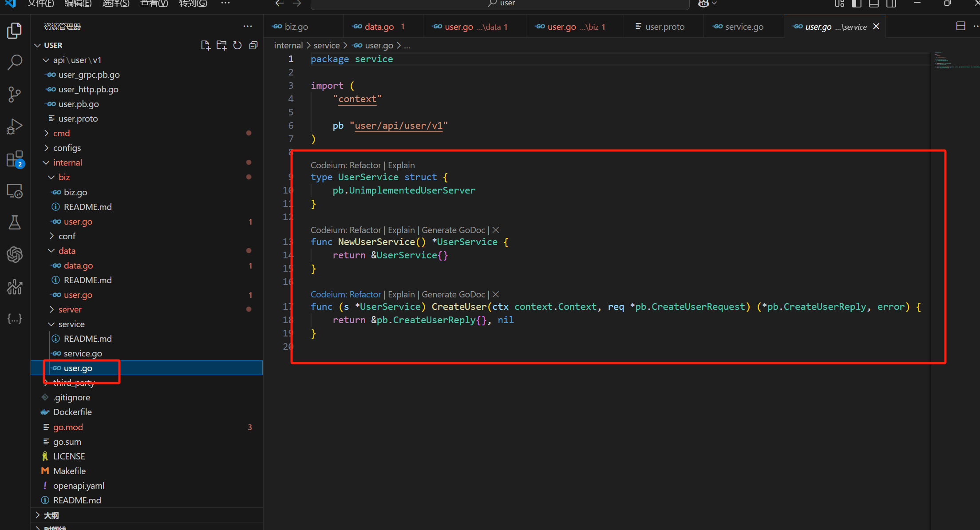Open explorer panel more actions menu
980x530 pixels.
pyautogui.click(x=247, y=27)
